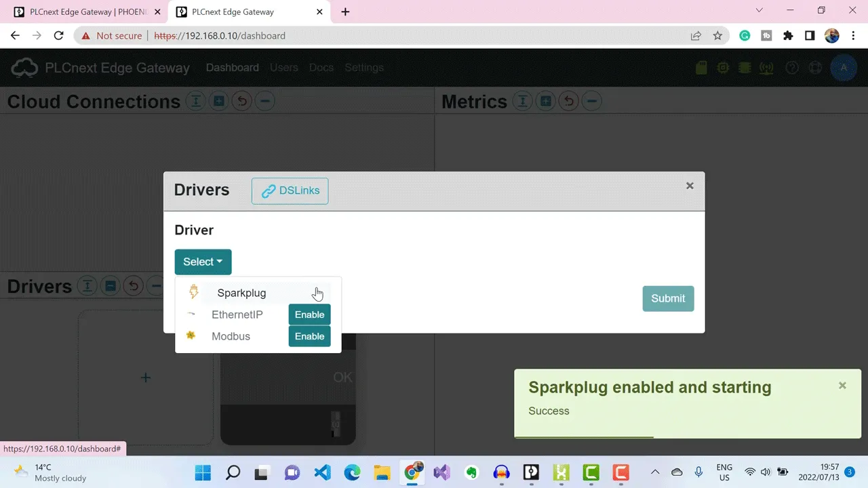Screen dimensions: 868x488
Task: Submit the driver selection
Action: point(668,298)
